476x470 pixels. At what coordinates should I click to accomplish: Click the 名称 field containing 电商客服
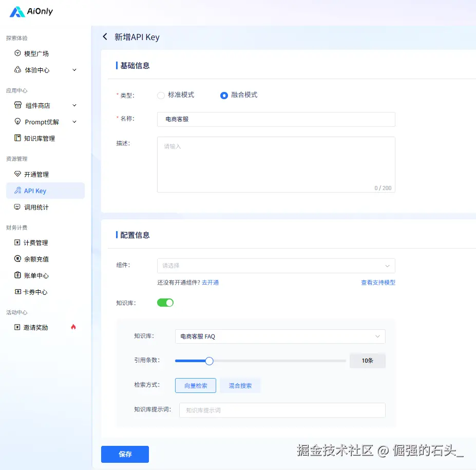[x=276, y=119]
